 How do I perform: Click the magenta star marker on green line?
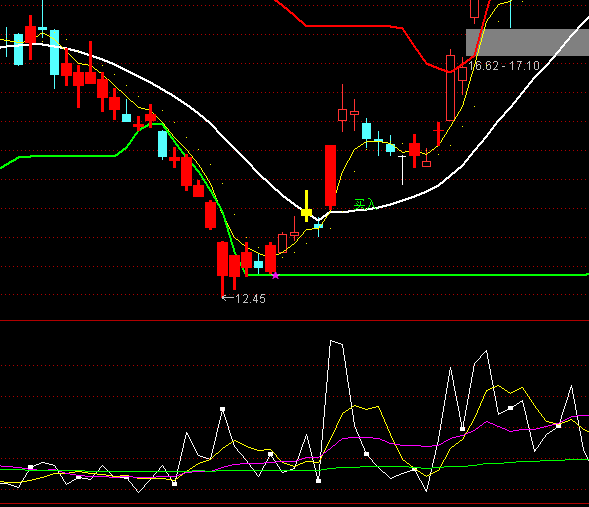275,276
